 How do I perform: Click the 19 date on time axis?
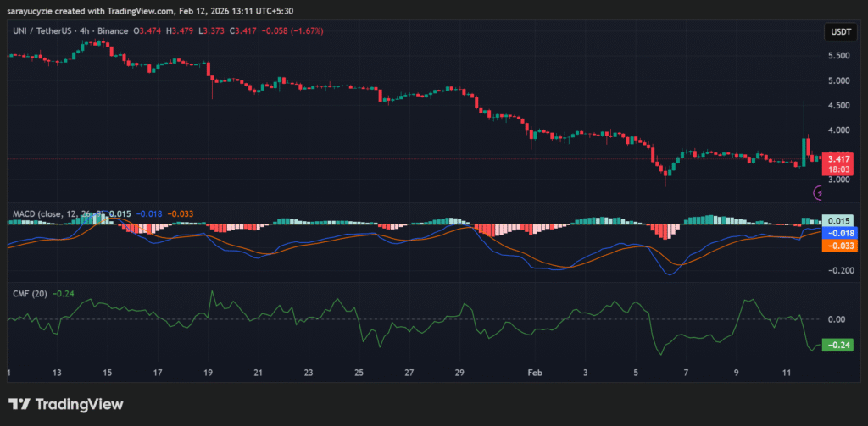209,373
